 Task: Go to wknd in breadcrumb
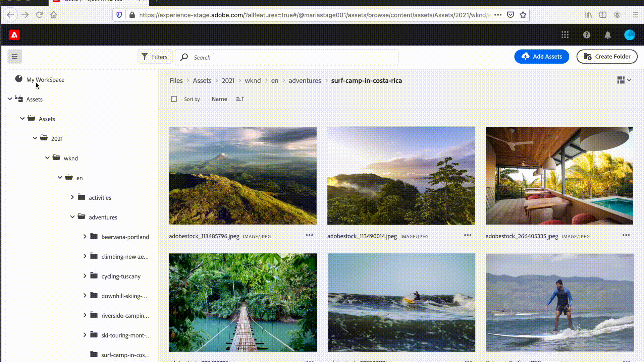pyautogui.click(x=253, y=81)
